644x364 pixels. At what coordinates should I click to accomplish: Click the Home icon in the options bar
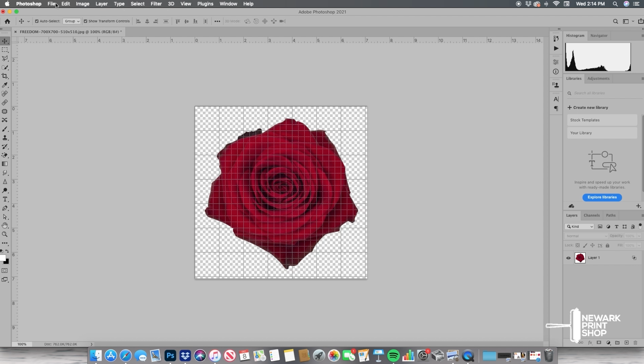click(x=7, y=21)
